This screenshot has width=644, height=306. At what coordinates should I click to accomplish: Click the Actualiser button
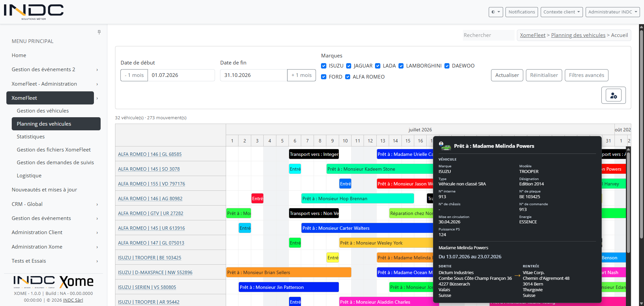[x=507, y=75]
